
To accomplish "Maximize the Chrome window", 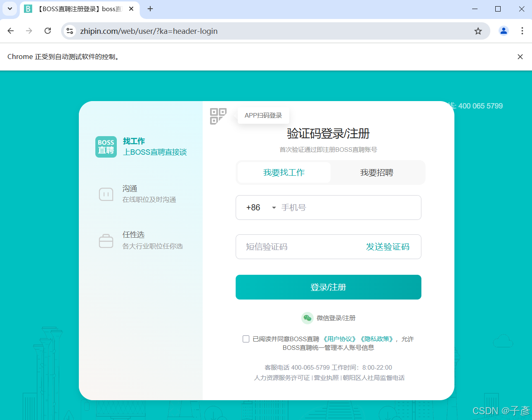I will [498, 9].
